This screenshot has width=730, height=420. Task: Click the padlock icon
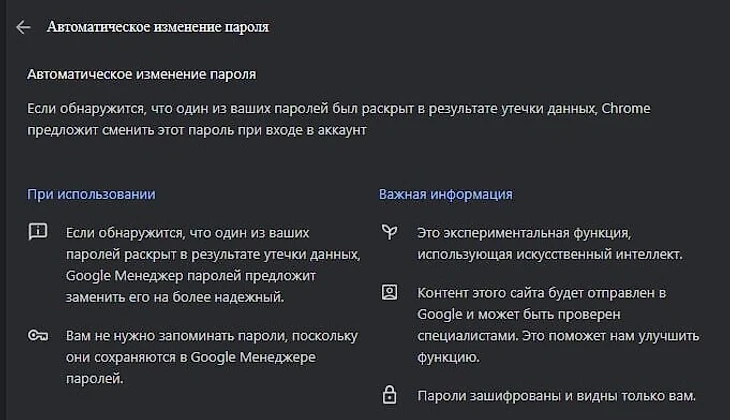click(x=389, y=395)
